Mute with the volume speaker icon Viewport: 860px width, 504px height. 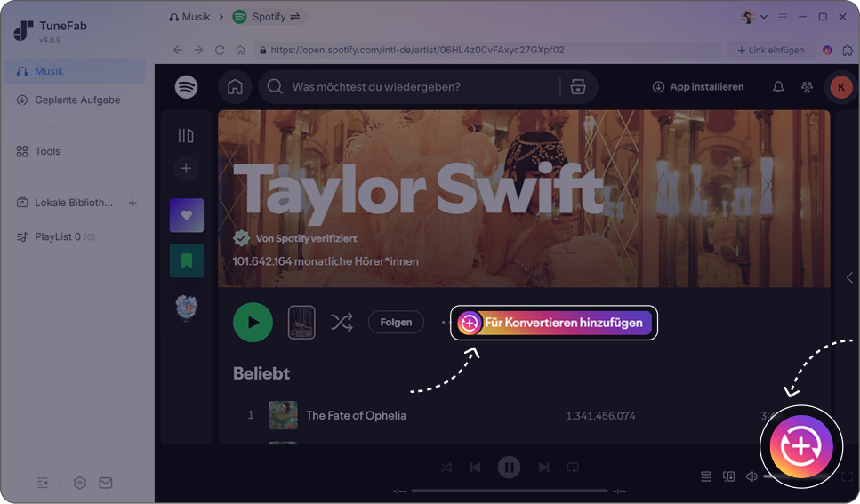[x=752, y=476]
